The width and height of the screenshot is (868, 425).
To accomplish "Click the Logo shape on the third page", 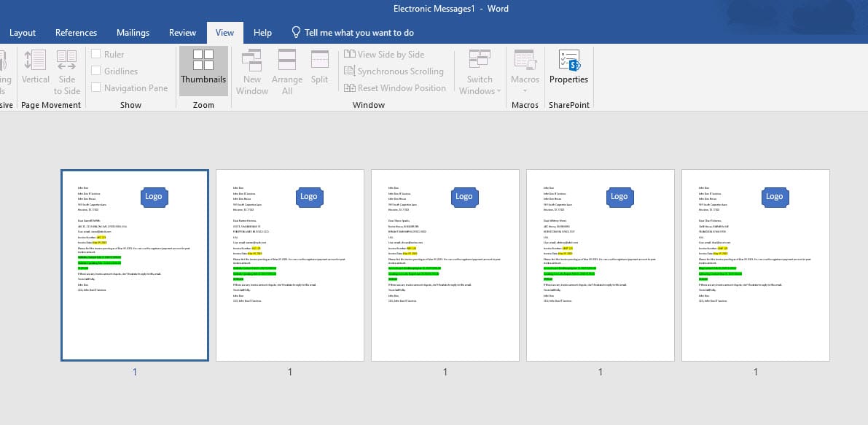I will [x=464, y=197].
